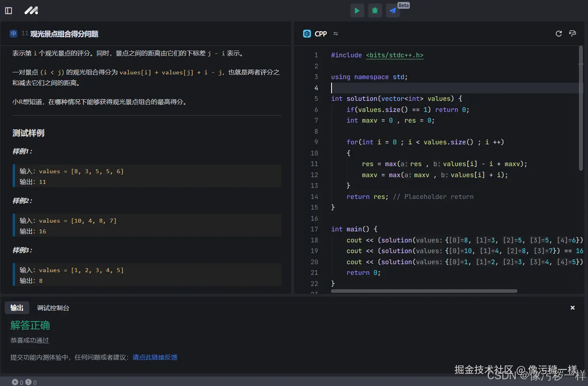Place cursor on empty line 4 in editor
The width and height of the screenshot is (588, 386).
coord(395,88)
